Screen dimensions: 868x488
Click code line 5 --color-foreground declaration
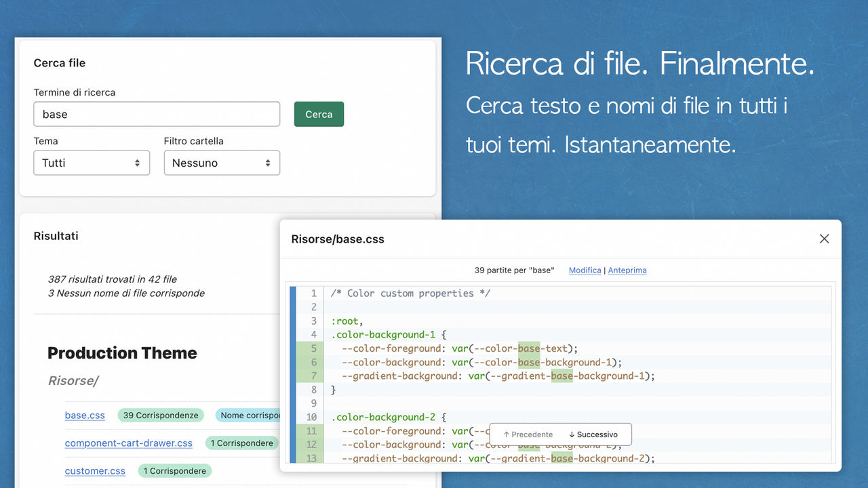click(460, 348)
